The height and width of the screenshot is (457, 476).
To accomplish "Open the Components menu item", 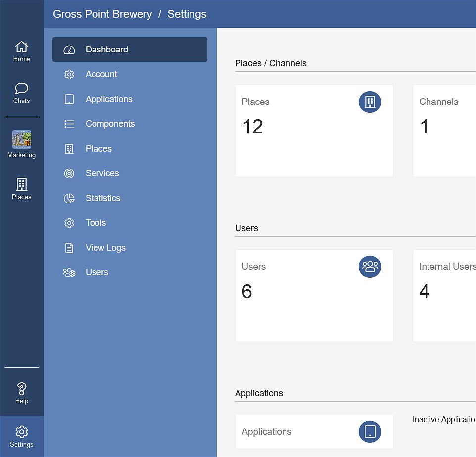I will point(130,124).
